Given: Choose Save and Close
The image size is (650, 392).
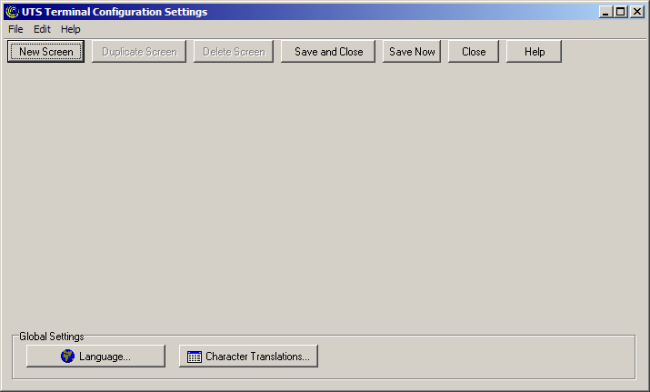Looking at the screenshot, I should click(x=328, y=52).
